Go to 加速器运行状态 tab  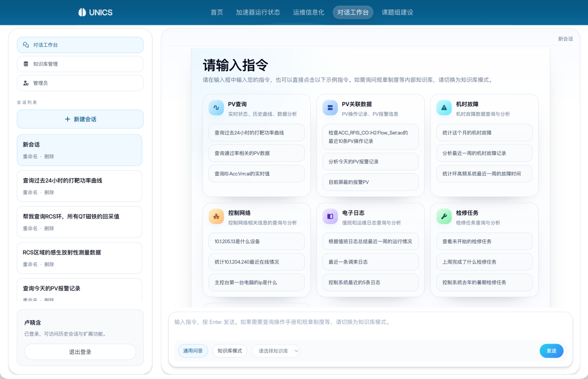click(x=258, y=12)
